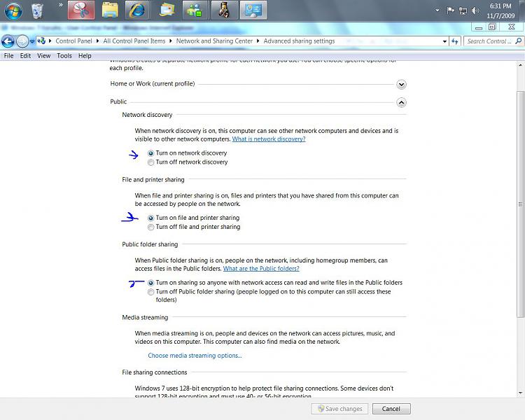Open the address bar history dropdown

click(x=444, y=41)
